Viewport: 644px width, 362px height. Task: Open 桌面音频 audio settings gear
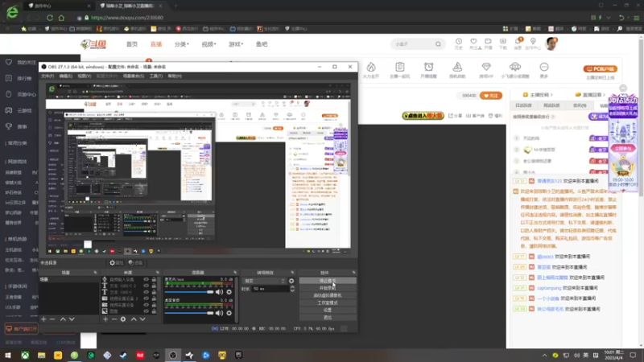click(x=229, y=313)
